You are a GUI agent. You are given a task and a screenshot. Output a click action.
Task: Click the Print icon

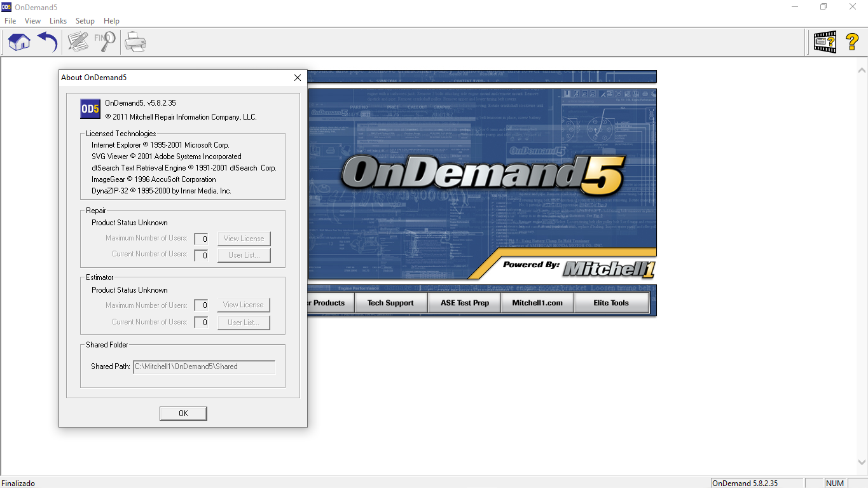click(135, 42)
